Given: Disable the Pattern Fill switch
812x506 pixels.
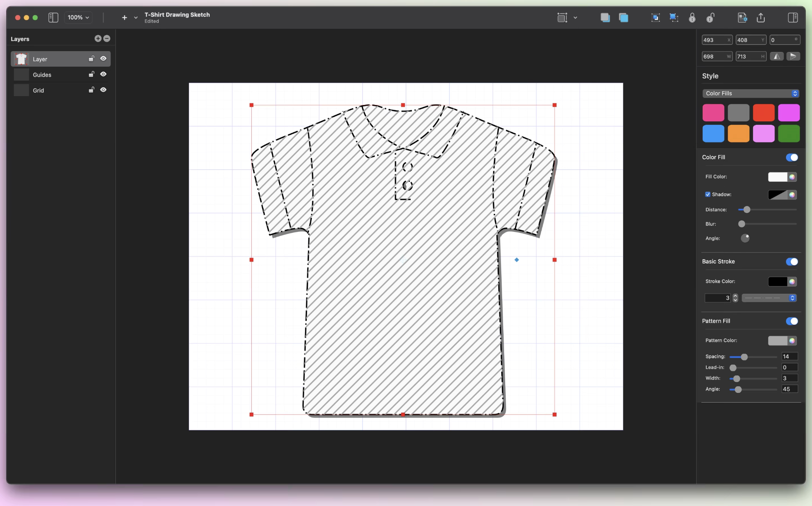Looking at the screenshot, I should (791, 321).
